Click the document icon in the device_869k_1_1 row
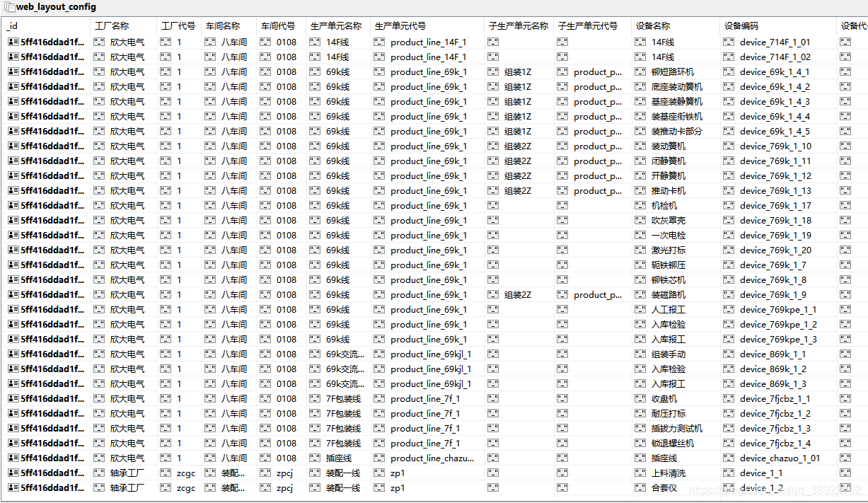The image size is (868, 503). (13, 354)
